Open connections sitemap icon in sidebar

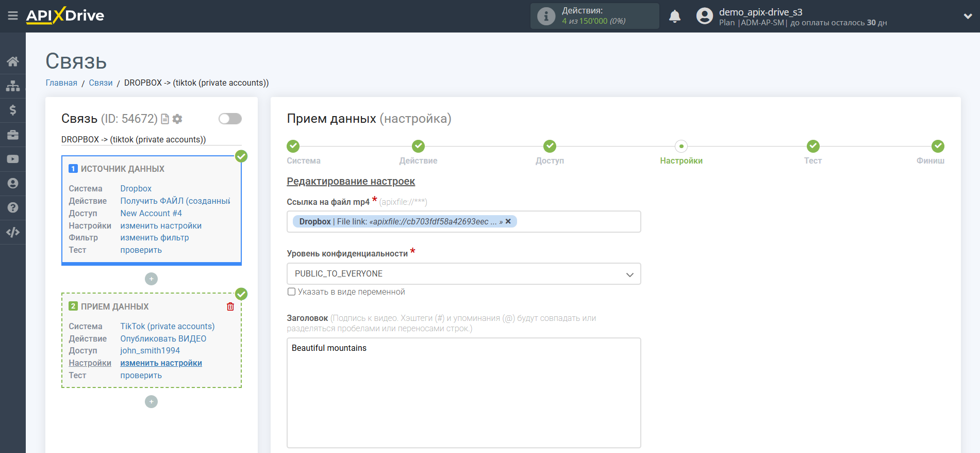coord(13,86)
